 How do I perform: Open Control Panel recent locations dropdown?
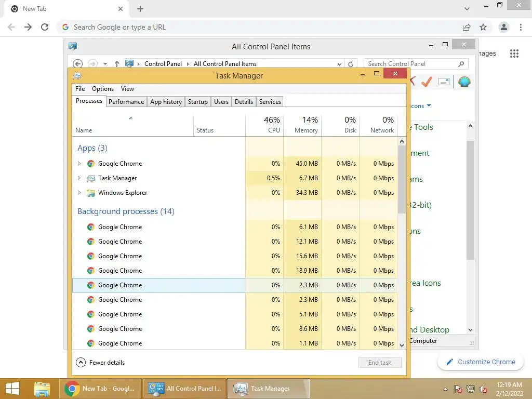[105, 64]
